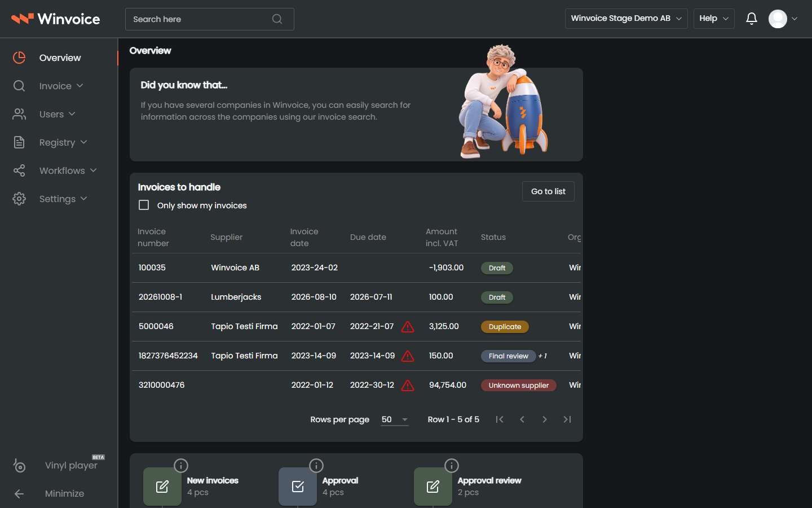The height and width of the screenshot is (508, 812).
Task: Click the Users people sidebar icon
Action: (19, 114)
